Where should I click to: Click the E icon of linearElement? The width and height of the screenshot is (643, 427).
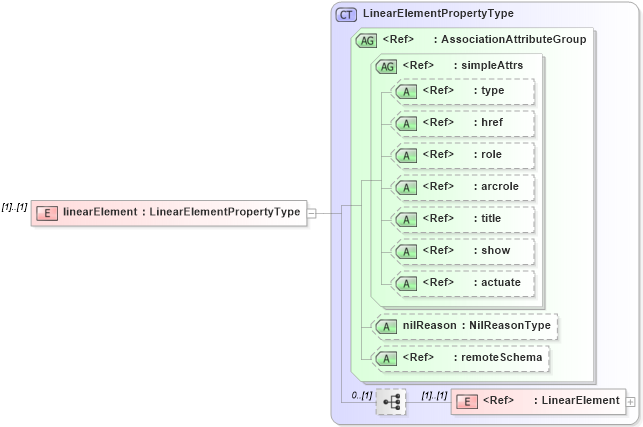(47, 213)
